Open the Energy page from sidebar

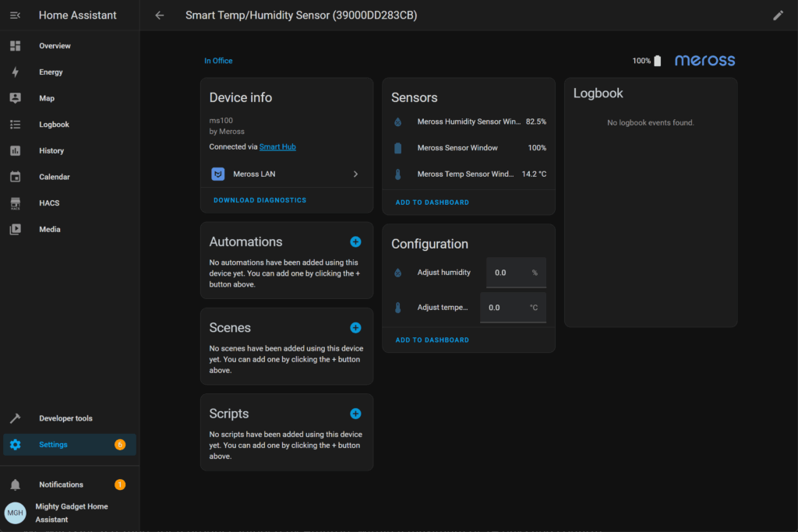point(51,72)
